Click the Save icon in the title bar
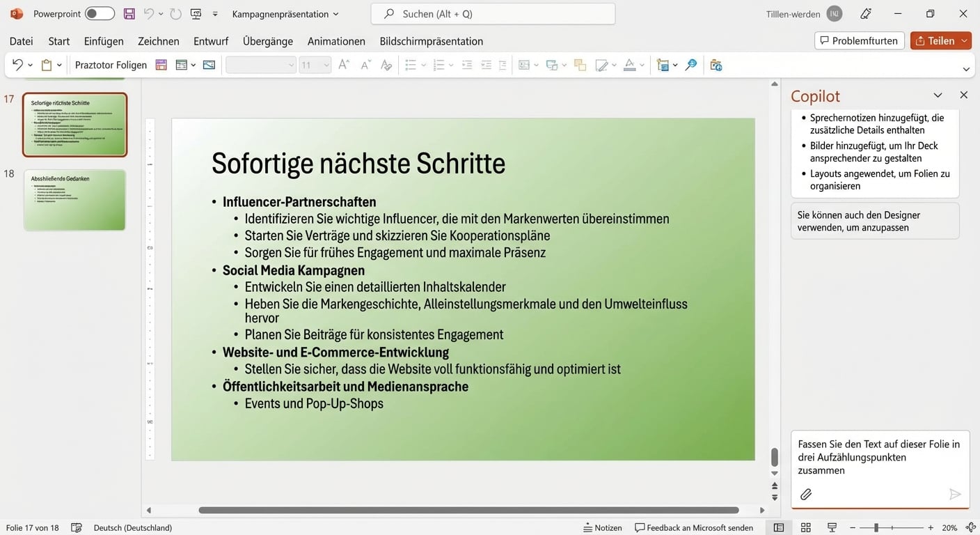Screen dimensions: 980x535 point(128,13)
